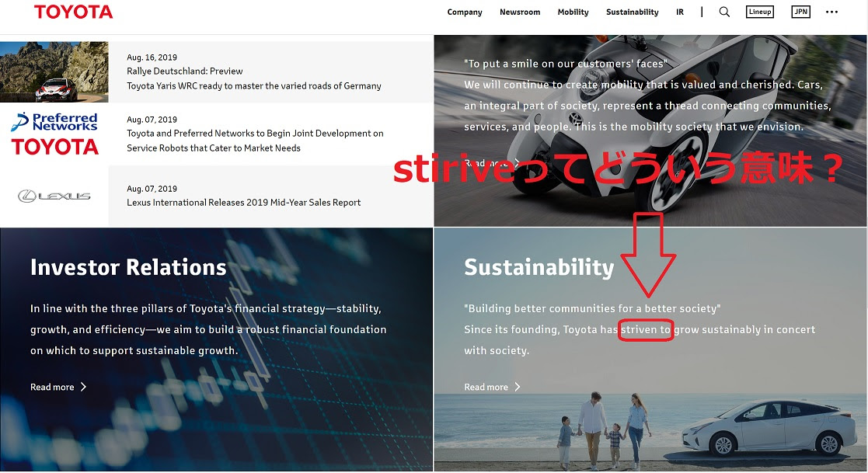
Task: Open the Newsroom menu
Action: click(x=520, y=12)
